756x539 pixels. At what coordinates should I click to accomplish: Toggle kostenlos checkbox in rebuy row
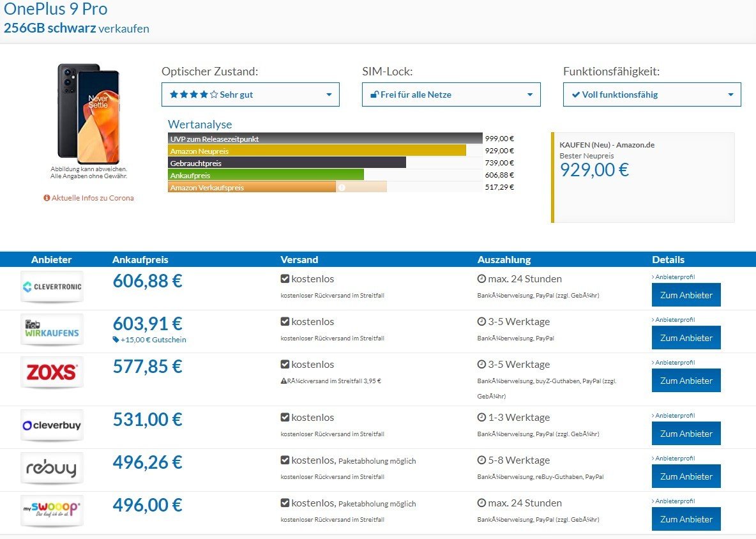[285, 460]
